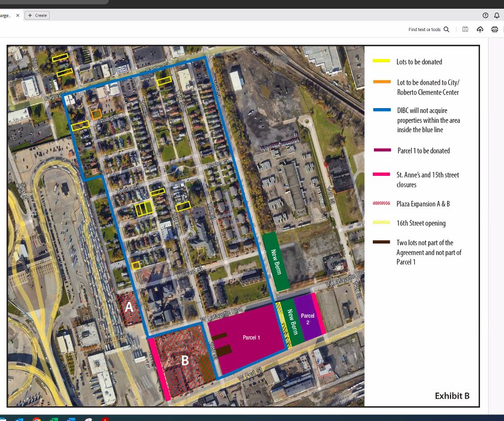Click the cloud upload share icon

pos(480,29)
